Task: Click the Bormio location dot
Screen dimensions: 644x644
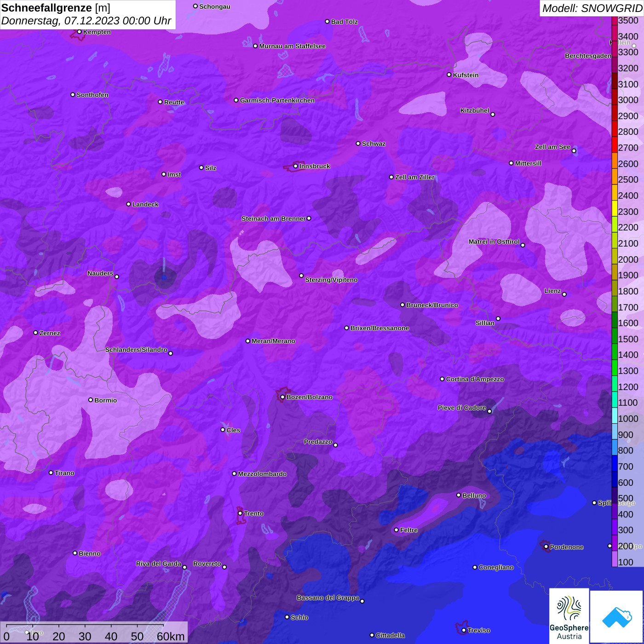Action: coord(91,400)
